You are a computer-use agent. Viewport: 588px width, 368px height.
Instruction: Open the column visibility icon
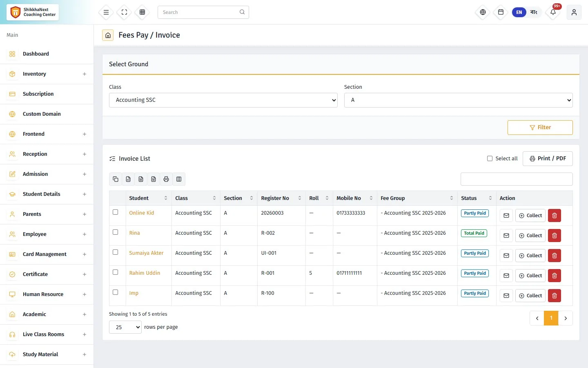(179, 179)
